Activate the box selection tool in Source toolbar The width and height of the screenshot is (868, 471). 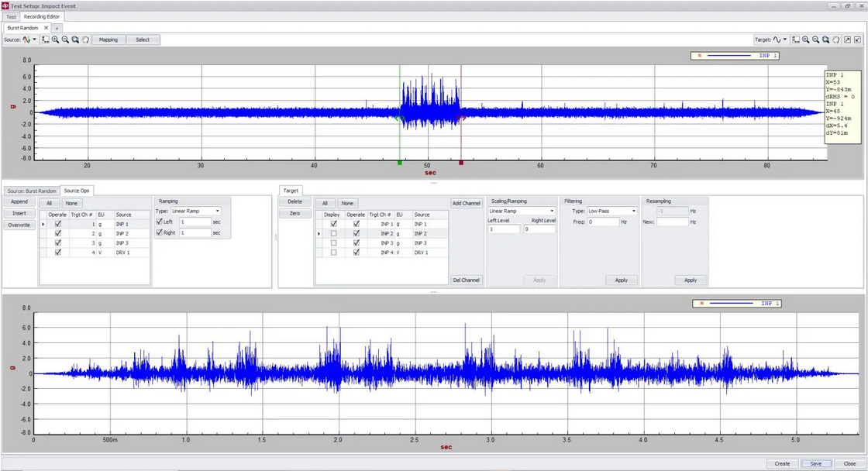46,40
